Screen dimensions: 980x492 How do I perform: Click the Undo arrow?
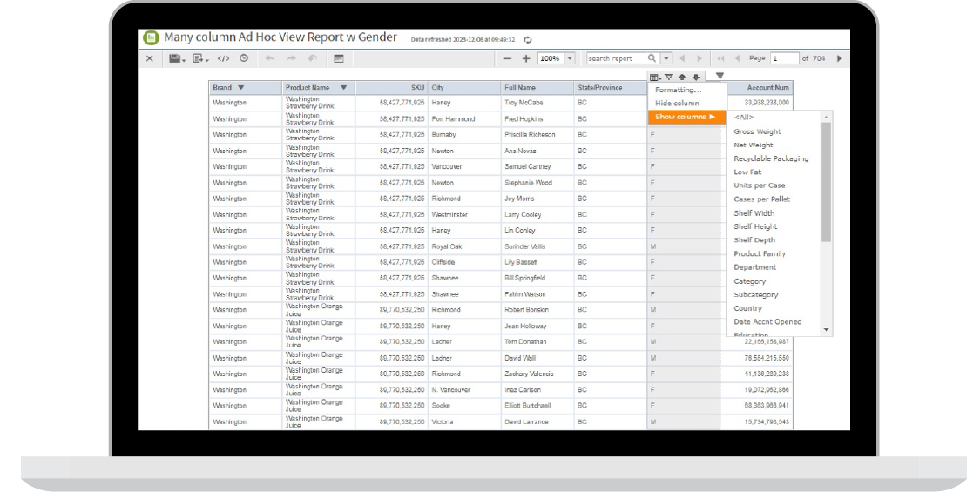coord(270,58)
